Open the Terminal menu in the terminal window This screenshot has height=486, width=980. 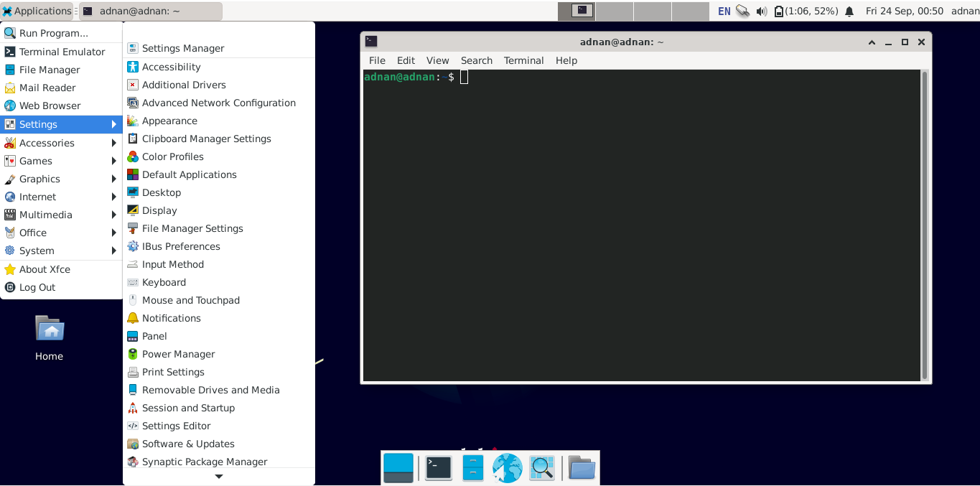coord(523,60)
